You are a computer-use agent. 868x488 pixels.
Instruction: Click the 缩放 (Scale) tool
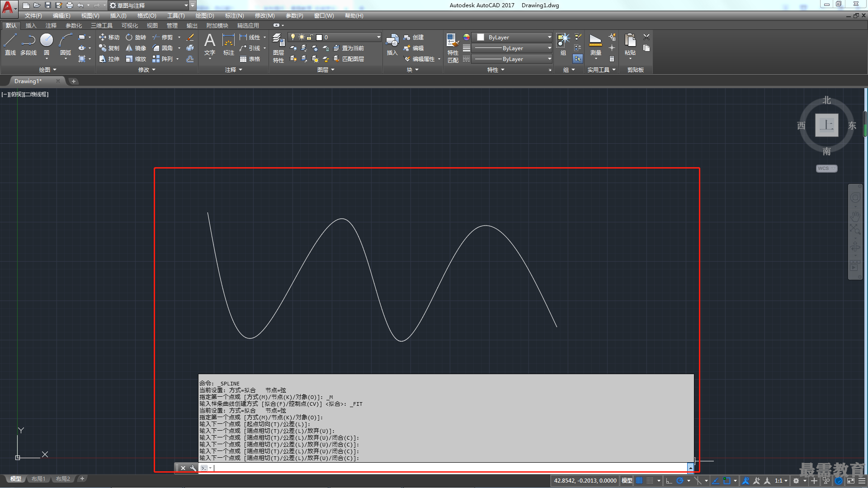[136, 59]
